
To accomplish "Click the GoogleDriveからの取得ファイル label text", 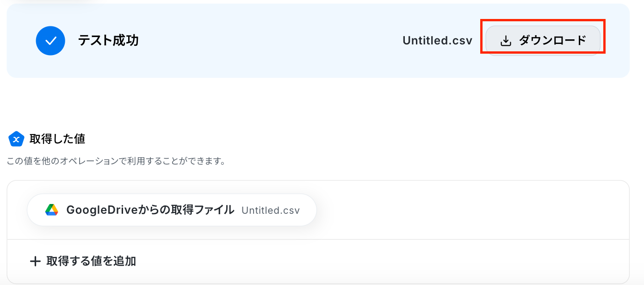I will (150, 210).
